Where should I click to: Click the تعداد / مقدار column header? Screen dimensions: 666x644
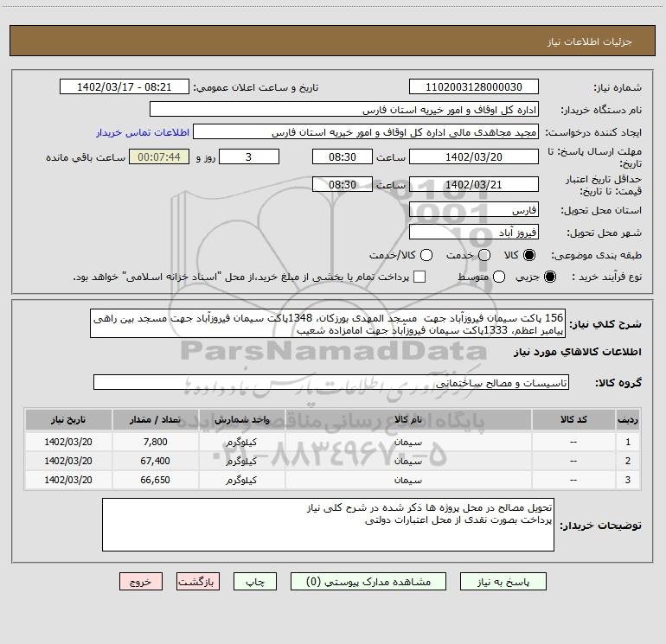click(x=155, y=419)
